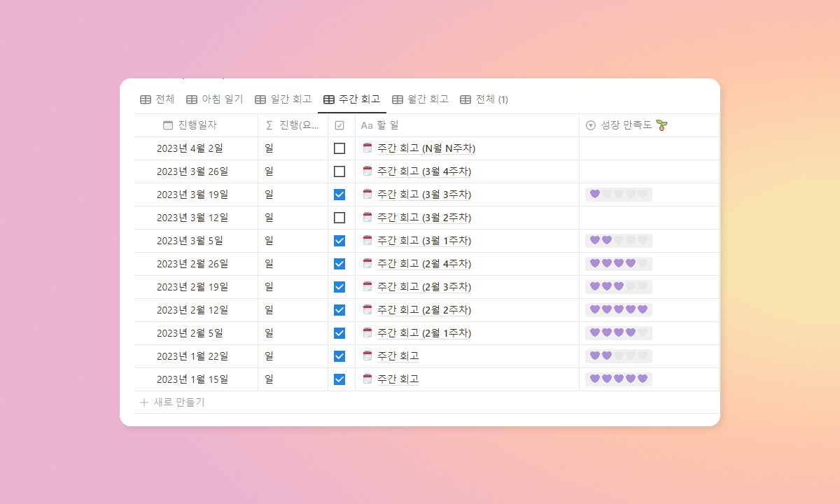This screenshot has height=504, width=840.
Task: Click calendar icon of 주간 회고 (N월 N주차)
Action: (367, 148)
